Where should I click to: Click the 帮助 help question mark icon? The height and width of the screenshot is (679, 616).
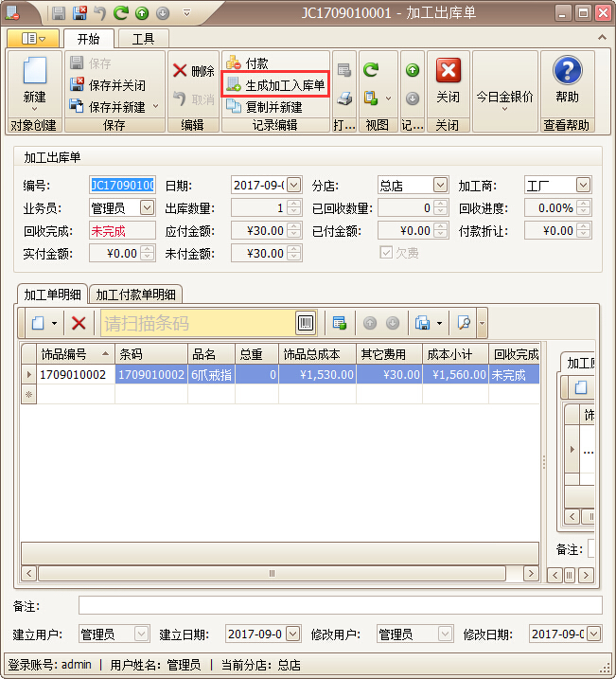[567, 71]
